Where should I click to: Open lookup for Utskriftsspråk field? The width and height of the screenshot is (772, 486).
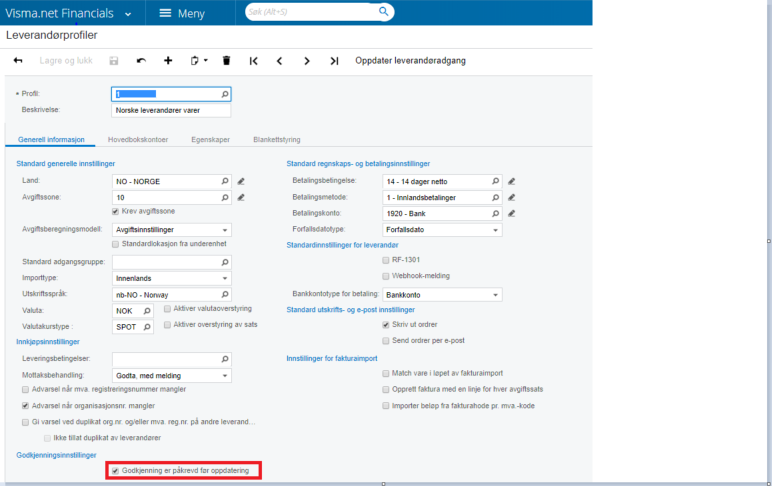click(225, 294)
